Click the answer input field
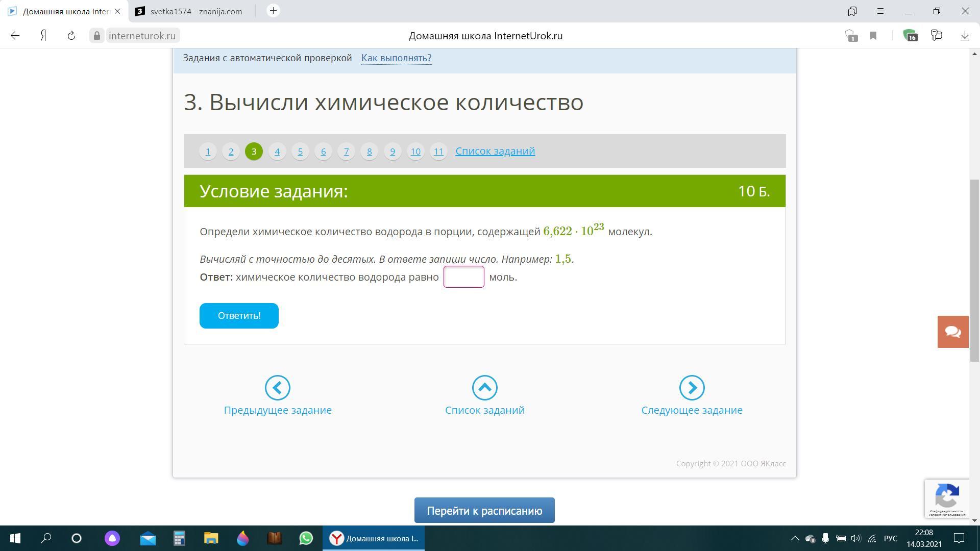This screenshot has width=980, height=551. click(x=463, y=277)
